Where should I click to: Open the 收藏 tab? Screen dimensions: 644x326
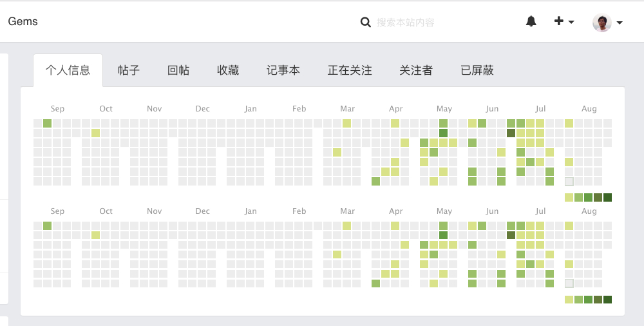pos(228,70)
